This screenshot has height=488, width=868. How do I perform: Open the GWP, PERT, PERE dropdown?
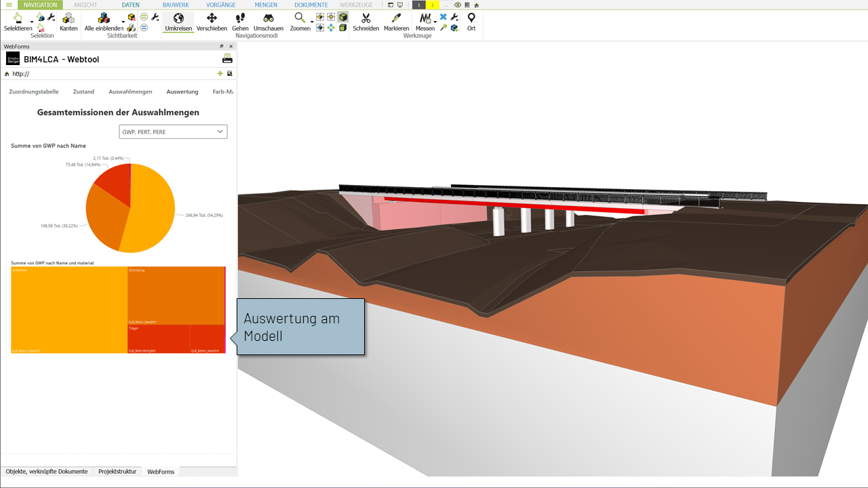click(x=173, y=131)
